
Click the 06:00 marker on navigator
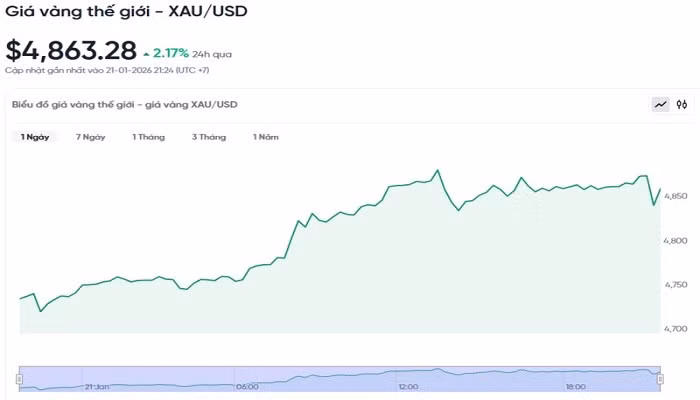point(247,386)
